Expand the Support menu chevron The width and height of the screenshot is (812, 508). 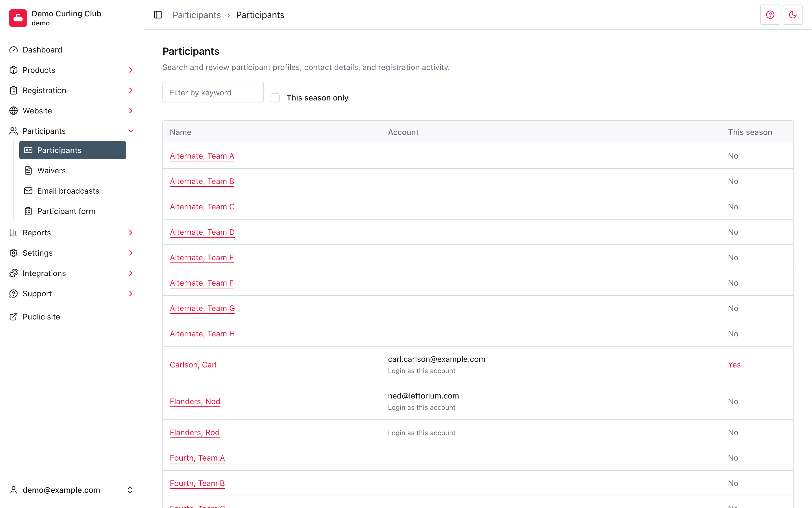pos(131,294)
